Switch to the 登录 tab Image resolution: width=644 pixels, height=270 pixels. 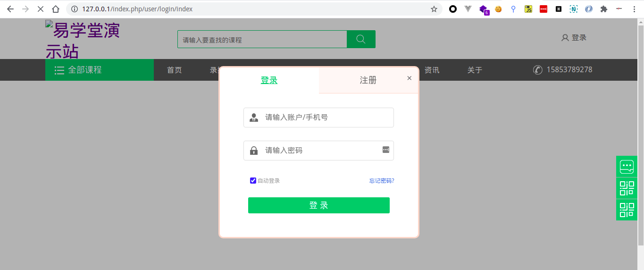tap(269, 80)
